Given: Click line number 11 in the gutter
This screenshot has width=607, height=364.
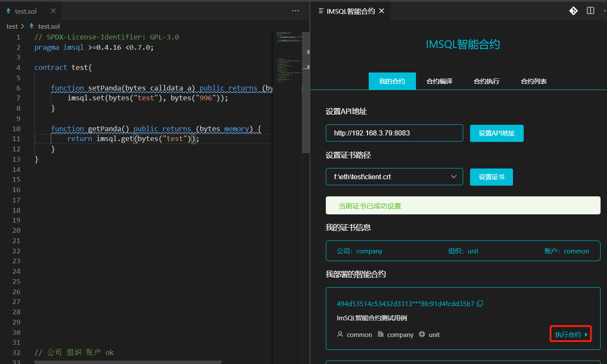Looking at the screenshot, I should click(16, 138).
